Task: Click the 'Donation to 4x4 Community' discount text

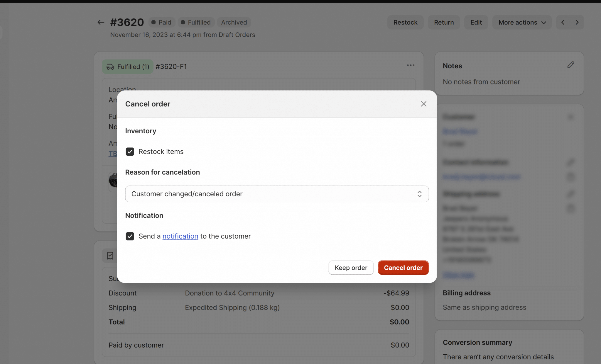Action: click(229, 293)
